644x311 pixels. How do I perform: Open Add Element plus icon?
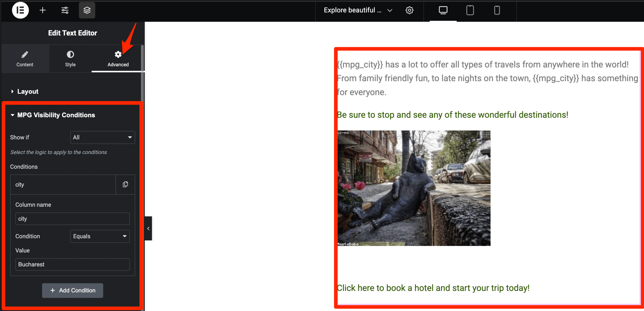point(43,10)
